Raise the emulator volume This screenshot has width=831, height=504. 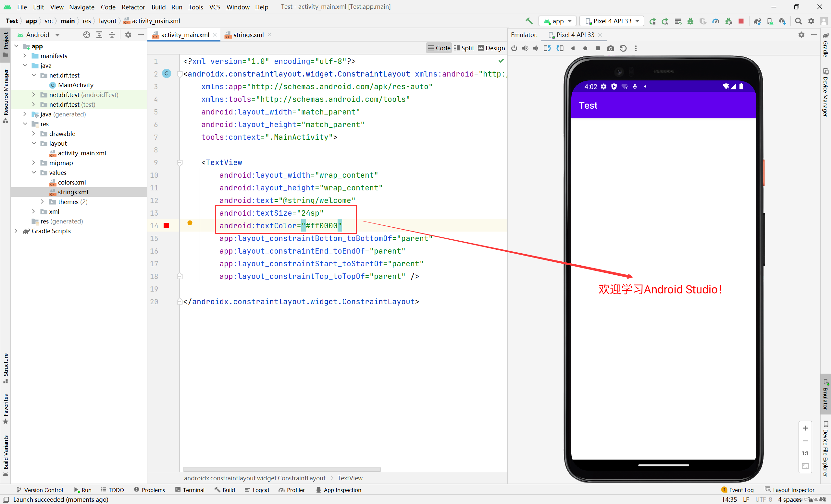[525, 48]
